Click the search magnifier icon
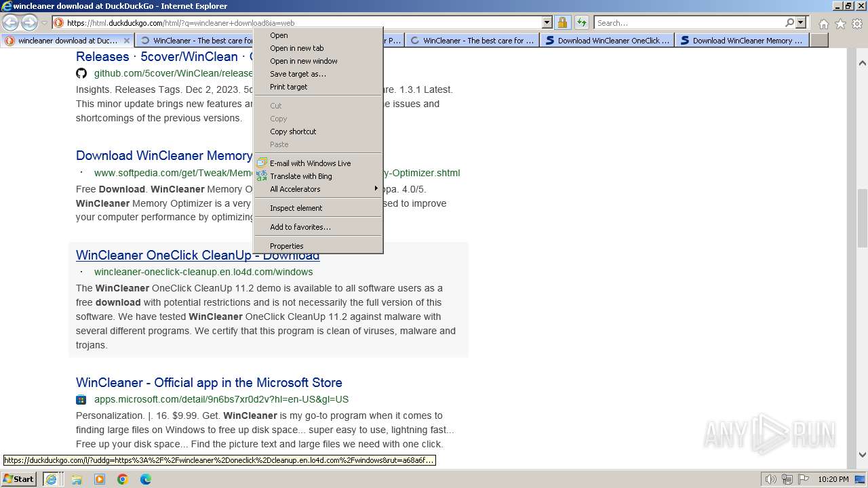868x488 pixels. 789,22
